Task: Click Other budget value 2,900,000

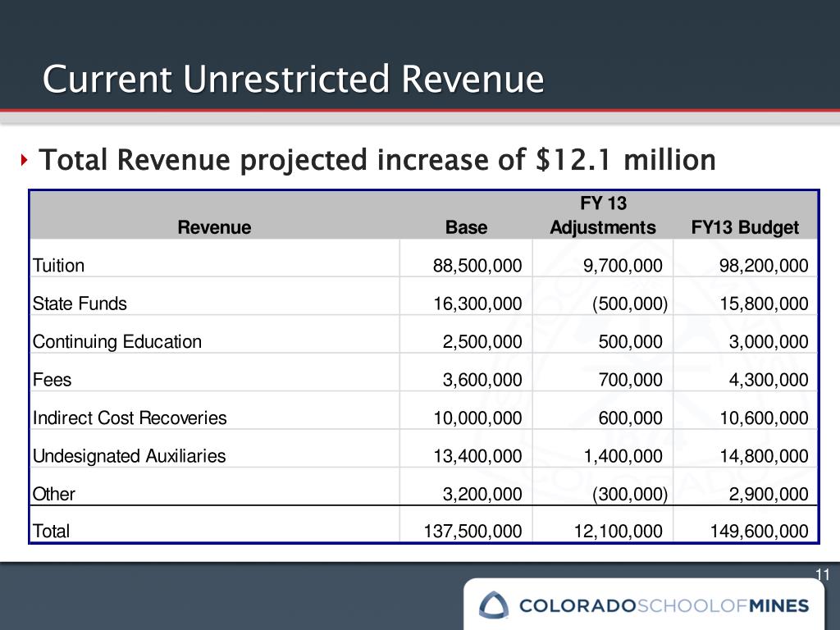Action: pyautogui.click(x=768, y=494)
